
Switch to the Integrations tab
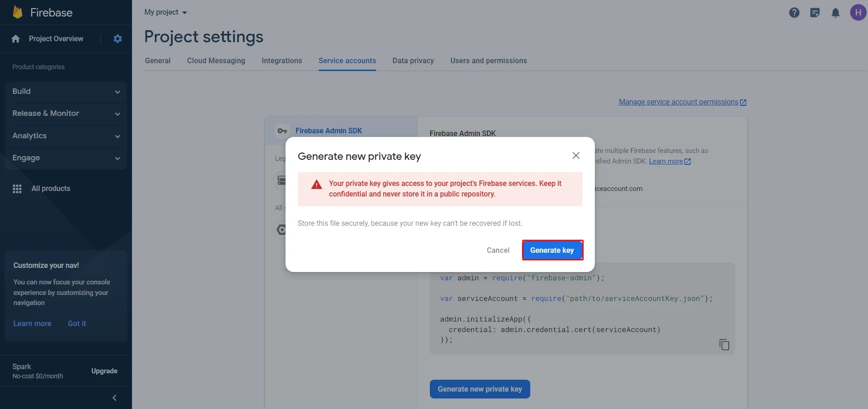[x=282, y=61]
